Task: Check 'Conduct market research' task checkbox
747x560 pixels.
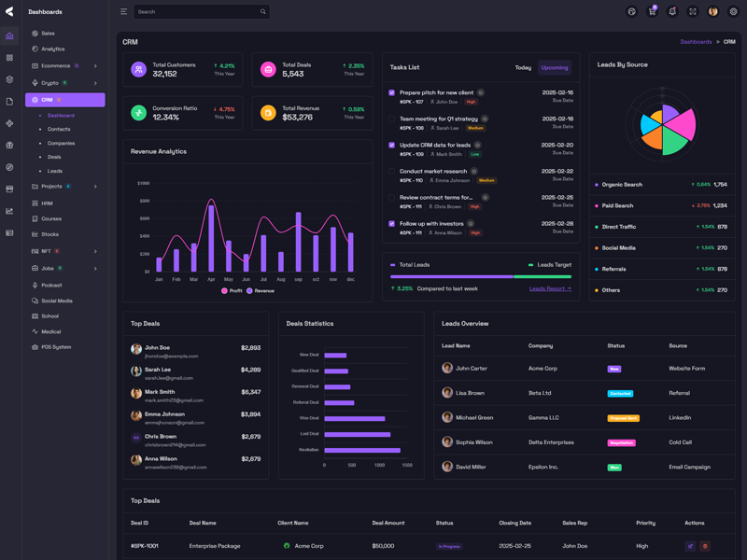Action: [392, 172]
